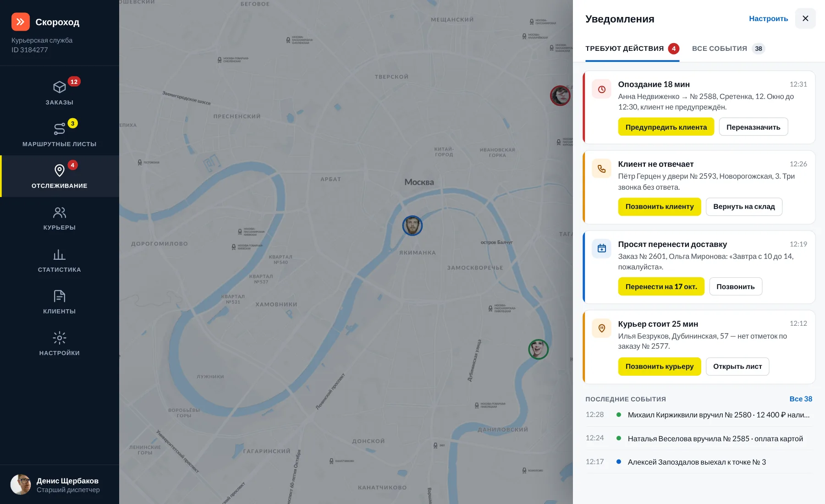Image resolution: width=825 pixels, height=504 pixels.
Task: Select the Отслеживание pin icon
Action: (60, 170)
